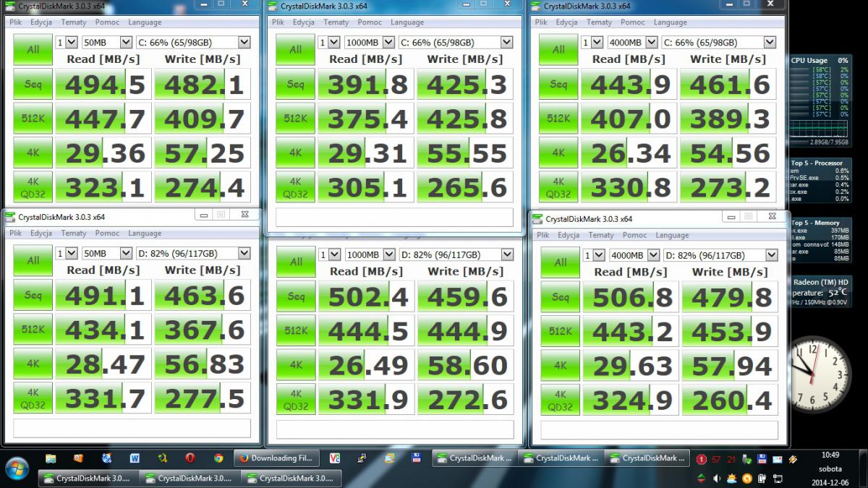Screen dimensions: 868x488
Task: Open Edycja menu in C: 1000MB window
Action: (x=304, y=22)
